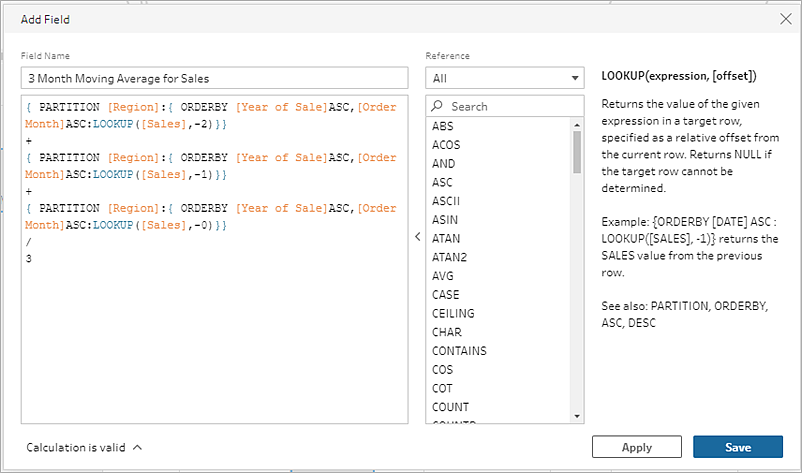This screenshot has width=802, height=473.
Task: Collapse the reference panel using the left chevron
Action: pos(417,236)
